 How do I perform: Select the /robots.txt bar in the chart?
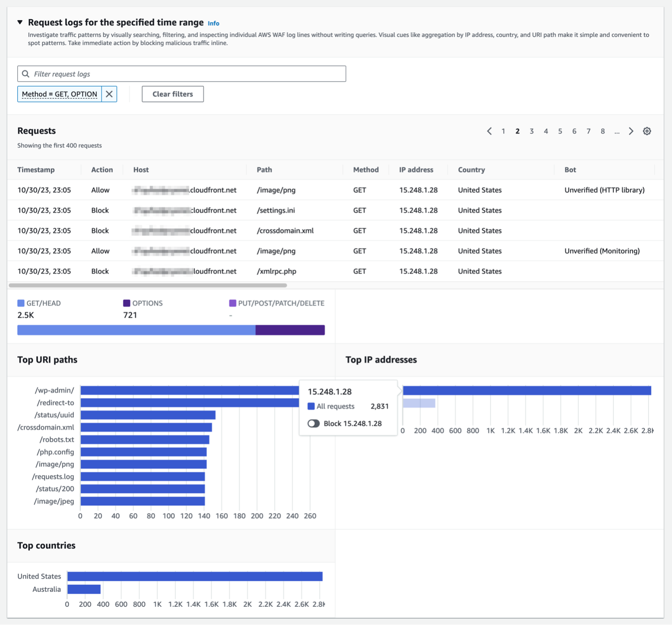145,439
